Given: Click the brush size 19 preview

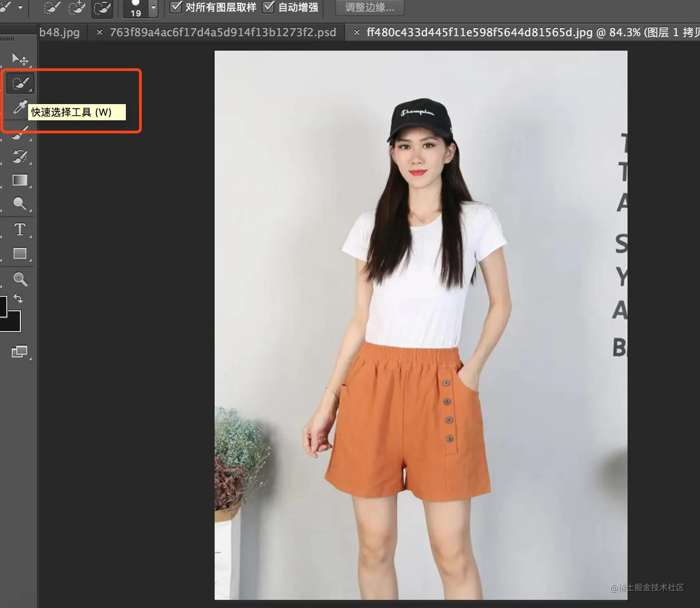Looking at the screenshot, I should [x=136, y=8].
